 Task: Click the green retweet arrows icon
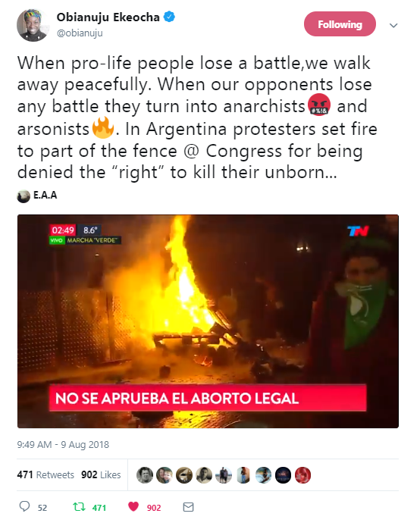79,506
